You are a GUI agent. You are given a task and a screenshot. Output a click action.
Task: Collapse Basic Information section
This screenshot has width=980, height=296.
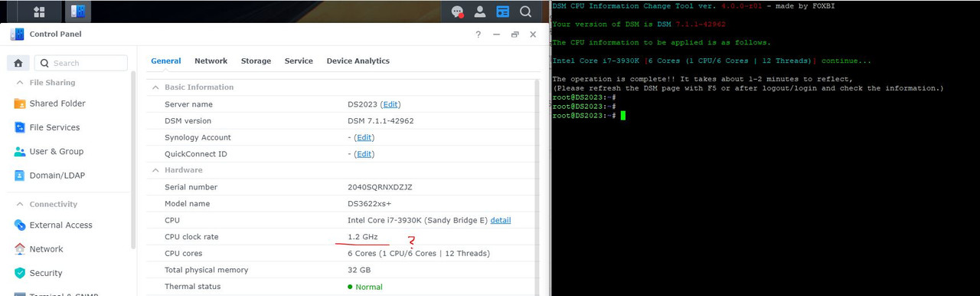coord(155,87)
